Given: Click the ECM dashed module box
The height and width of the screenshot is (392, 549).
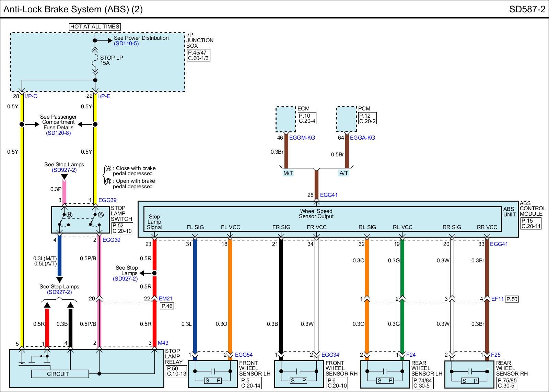Looking at the screenshot, I should (285, 119).
